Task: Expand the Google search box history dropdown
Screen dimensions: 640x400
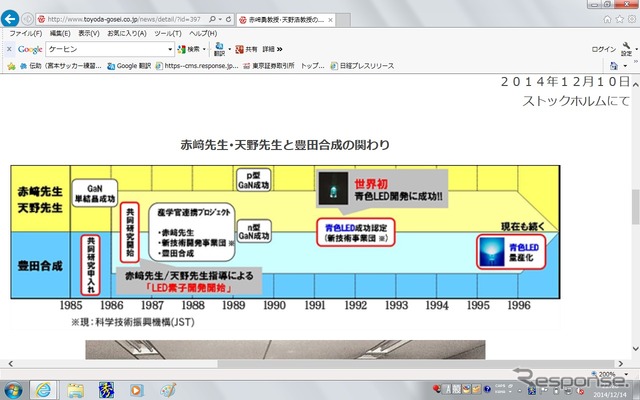Action: [170, 49]
